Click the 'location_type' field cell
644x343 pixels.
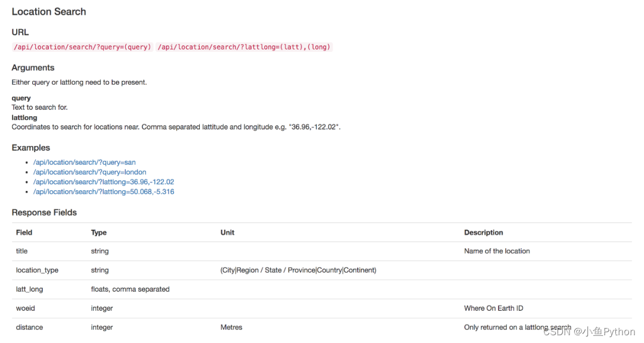(37, 270)
